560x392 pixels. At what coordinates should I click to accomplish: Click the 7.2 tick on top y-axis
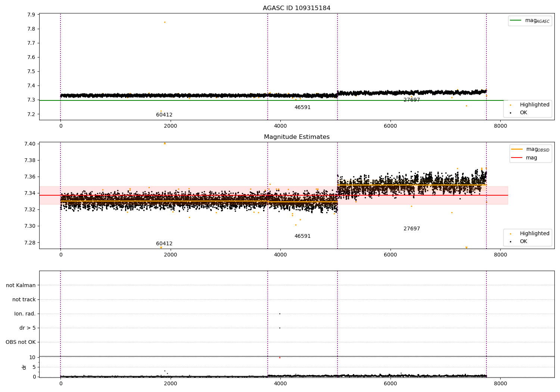pyautogui.click(x=31, y=114)
